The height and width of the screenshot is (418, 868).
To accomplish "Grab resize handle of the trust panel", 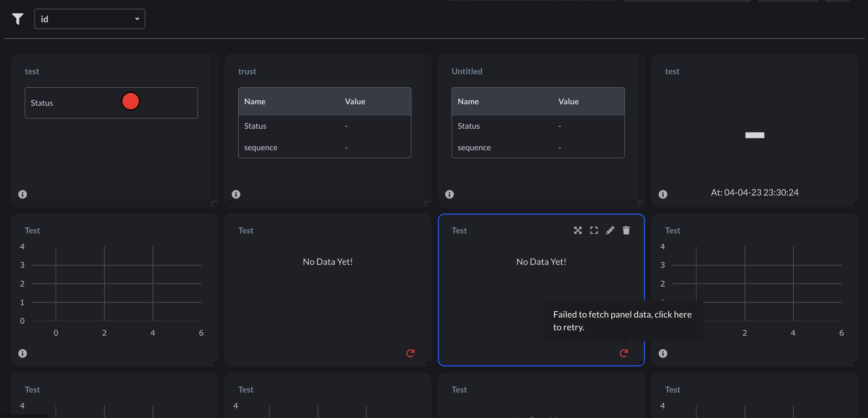I will pos(427,203).
